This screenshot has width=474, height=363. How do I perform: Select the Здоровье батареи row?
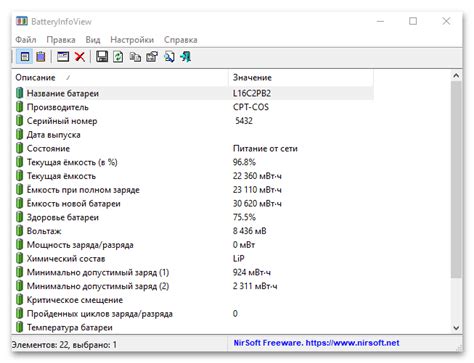point(193,217)
